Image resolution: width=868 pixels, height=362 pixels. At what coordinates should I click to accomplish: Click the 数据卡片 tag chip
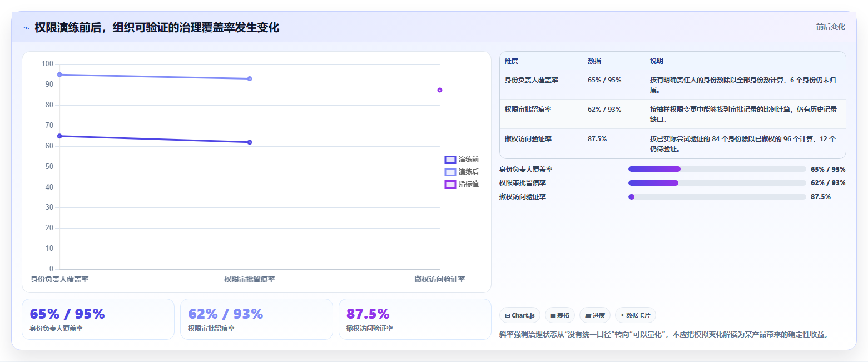(636, 315)
